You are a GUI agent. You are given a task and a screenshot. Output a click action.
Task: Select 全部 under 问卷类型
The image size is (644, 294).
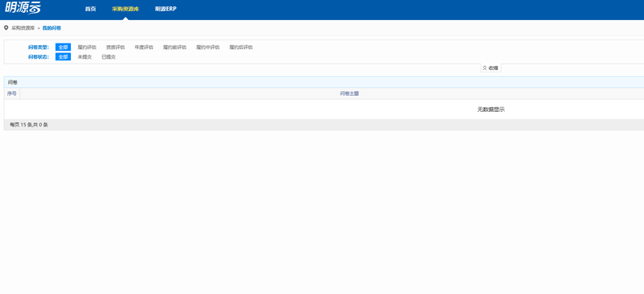click(64, 48)
